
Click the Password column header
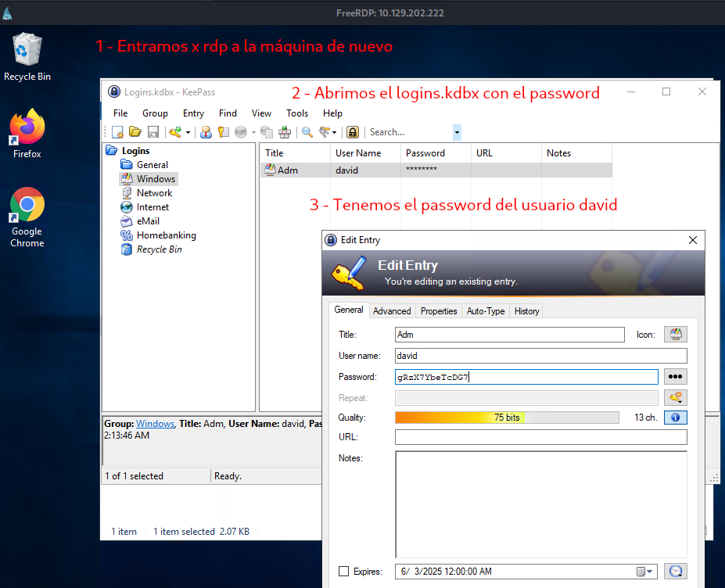click(x=436, y=153)
